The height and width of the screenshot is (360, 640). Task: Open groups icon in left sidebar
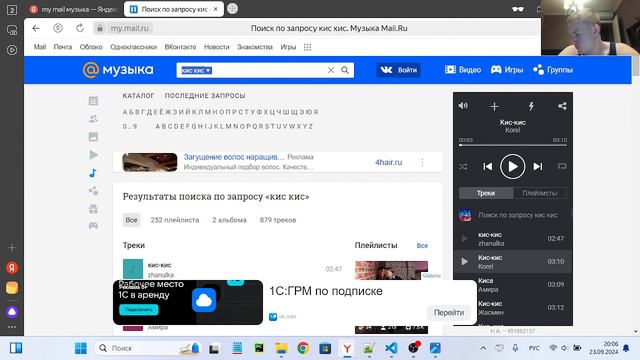93,191
